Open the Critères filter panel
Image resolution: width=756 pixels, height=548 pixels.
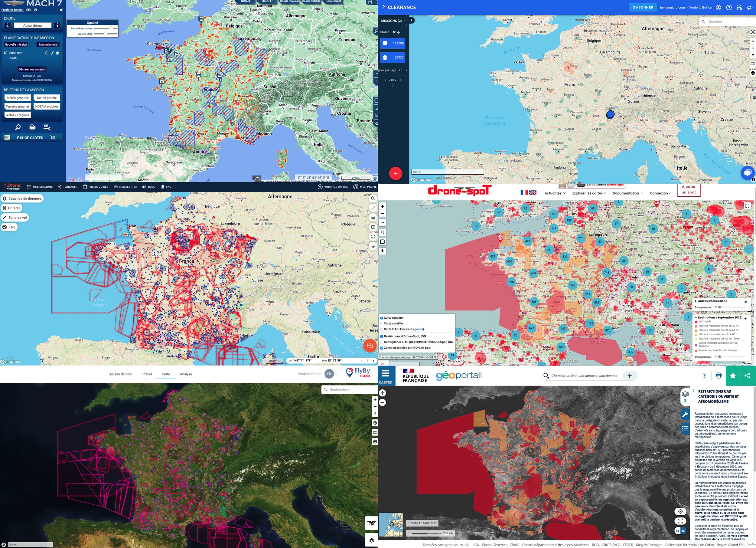[11, 208]
